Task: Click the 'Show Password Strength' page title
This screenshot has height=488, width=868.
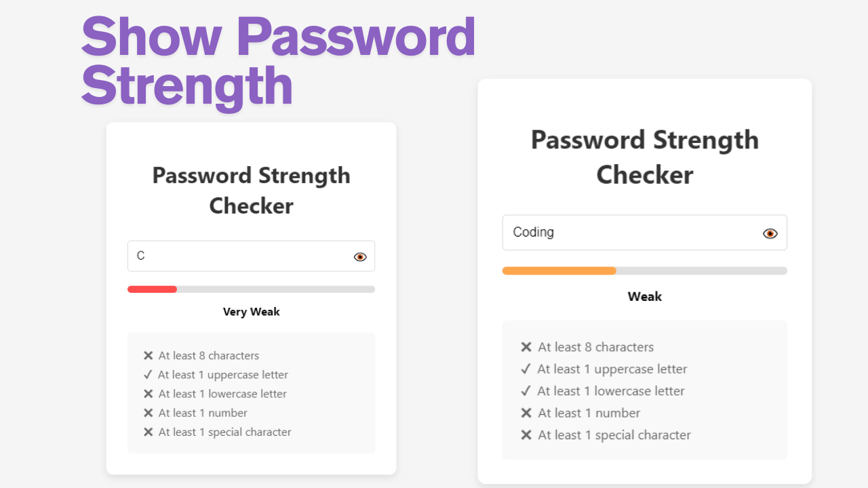Action: coord(278,61)
